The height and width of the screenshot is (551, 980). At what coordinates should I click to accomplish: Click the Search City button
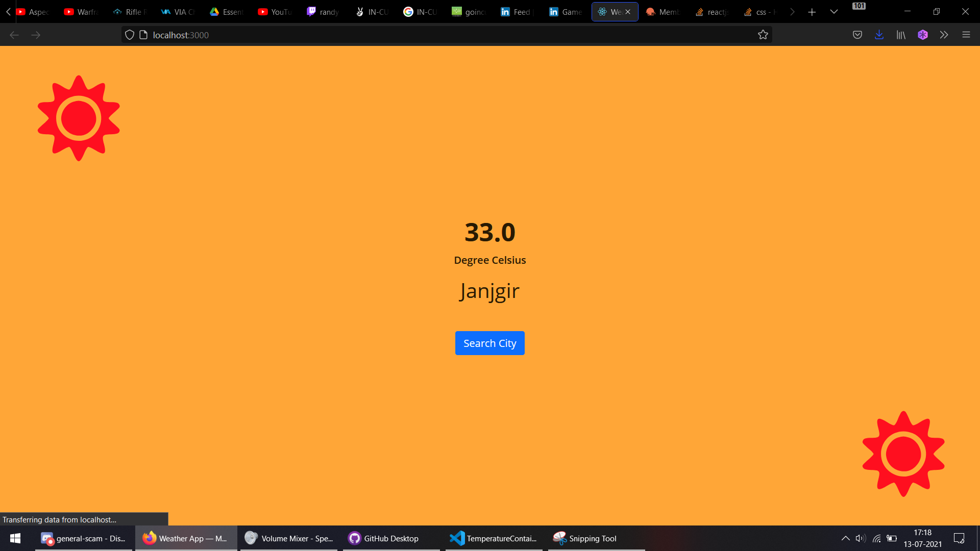click(489, 343)
